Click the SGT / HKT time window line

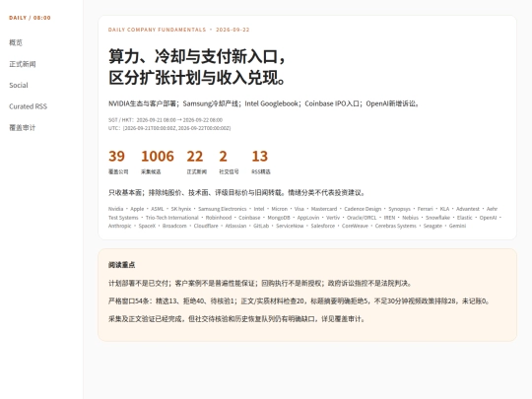click(166, 120)
